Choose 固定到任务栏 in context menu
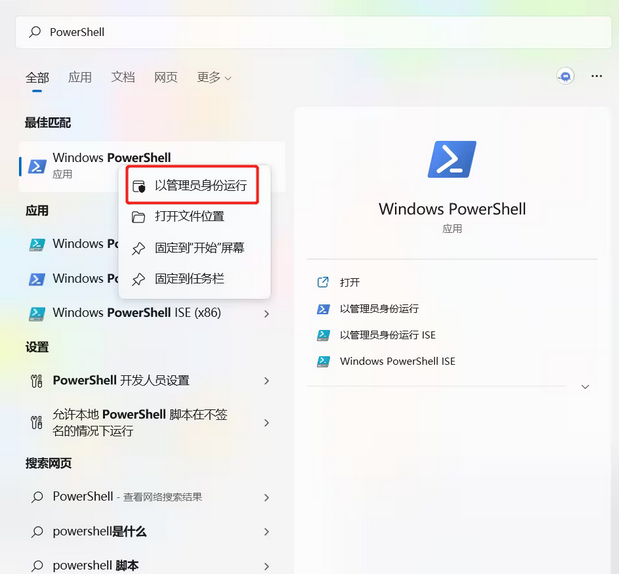 194,279
